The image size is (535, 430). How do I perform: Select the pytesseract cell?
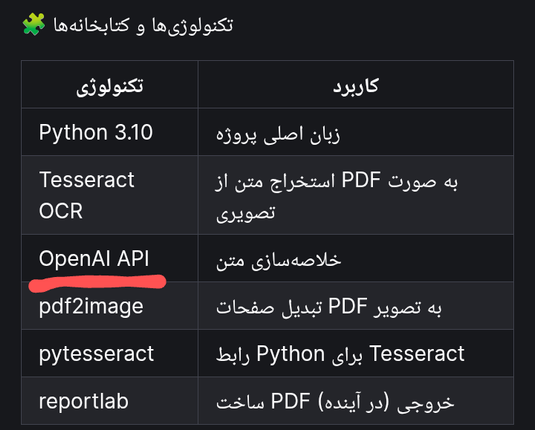110,353
